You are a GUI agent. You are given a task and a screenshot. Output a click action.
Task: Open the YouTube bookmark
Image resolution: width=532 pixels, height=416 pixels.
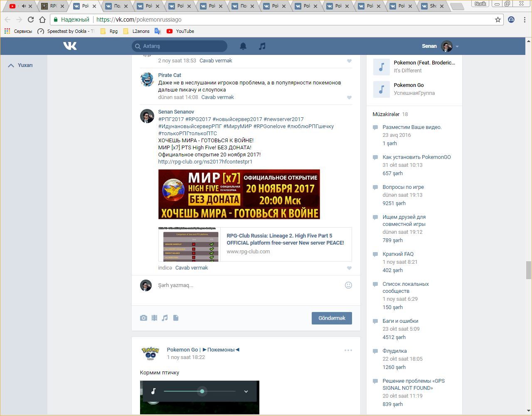[180, 31]
